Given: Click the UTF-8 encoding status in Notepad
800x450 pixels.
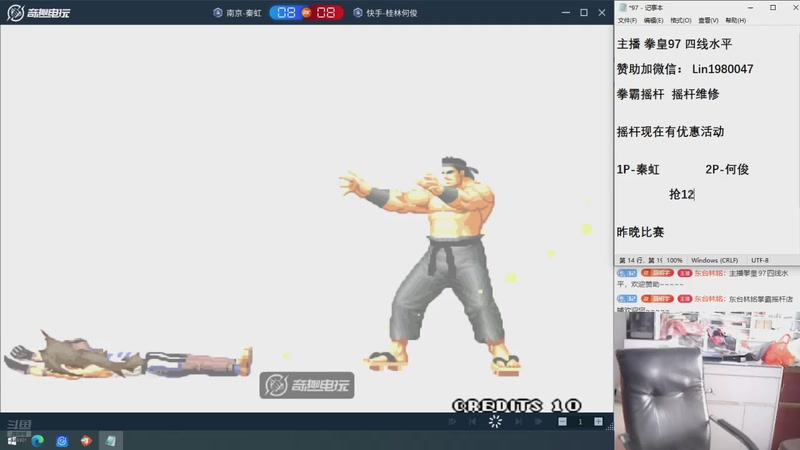Looking at the screenshot, I should (x=760, y=260).
